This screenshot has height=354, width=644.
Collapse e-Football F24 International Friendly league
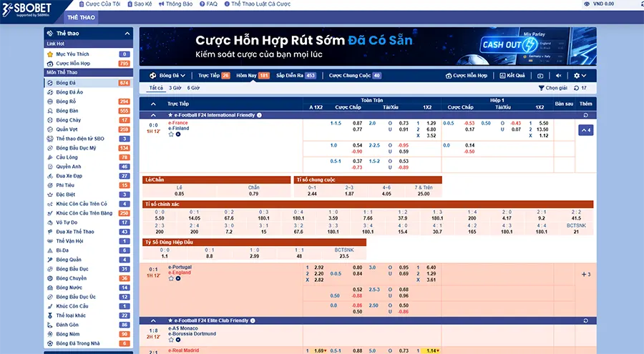coord(153,115)
